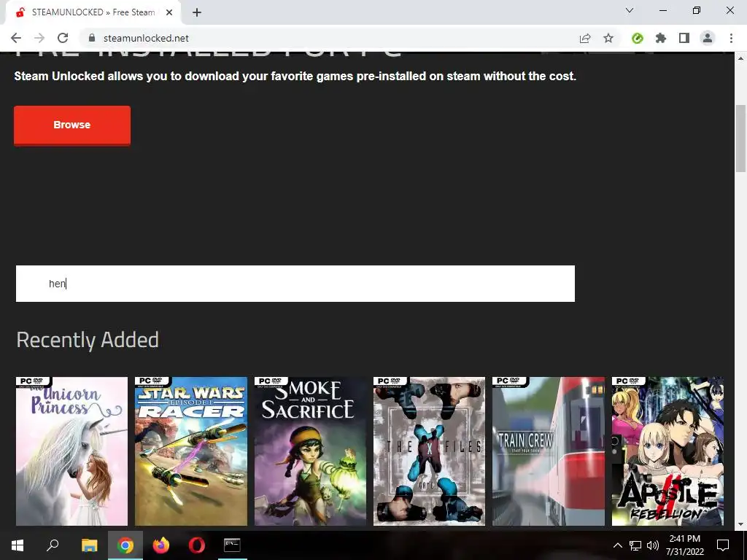Reload the current page
747x560 pixels.
point(63,38)
